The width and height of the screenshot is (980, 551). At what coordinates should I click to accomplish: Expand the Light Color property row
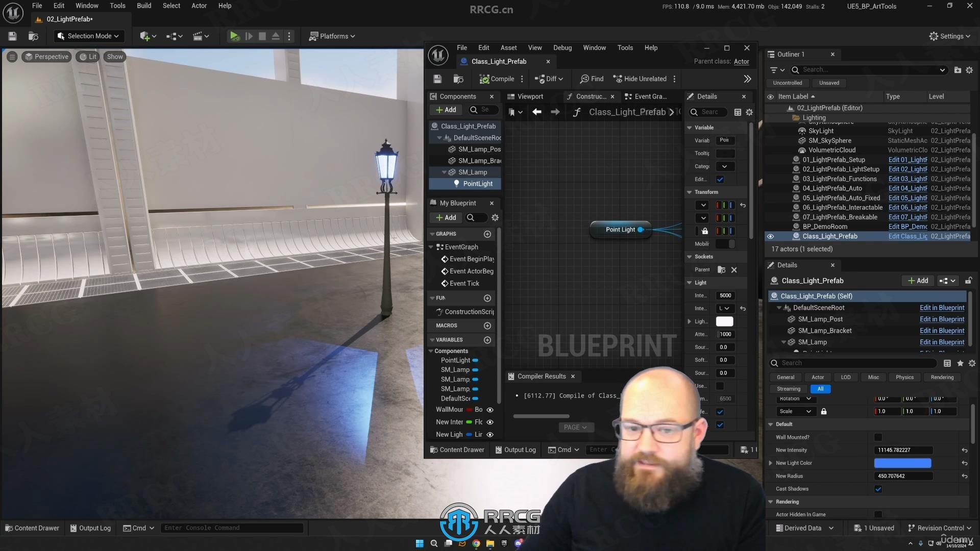tap(690, 321)
